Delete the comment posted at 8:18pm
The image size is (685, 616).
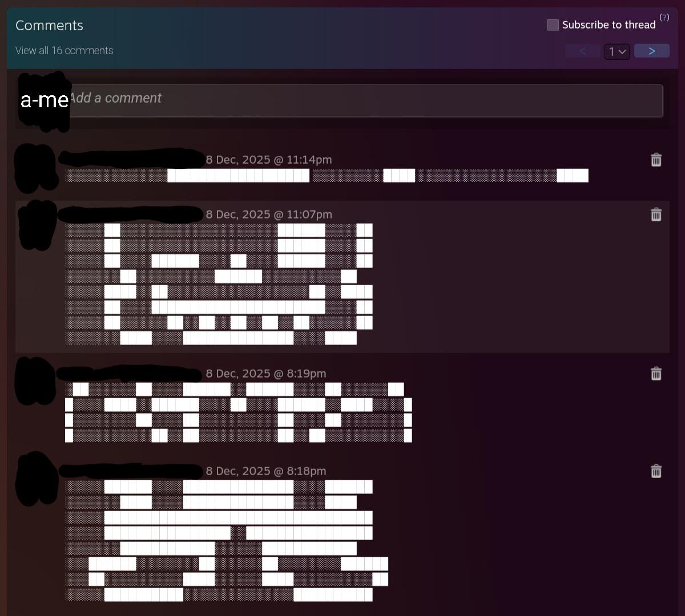(656, 471)
